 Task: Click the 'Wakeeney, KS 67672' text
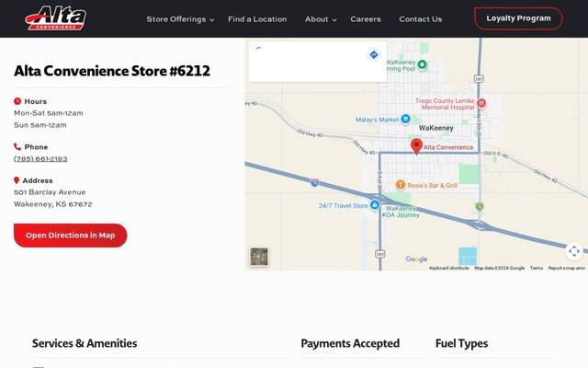coord(53,204)
